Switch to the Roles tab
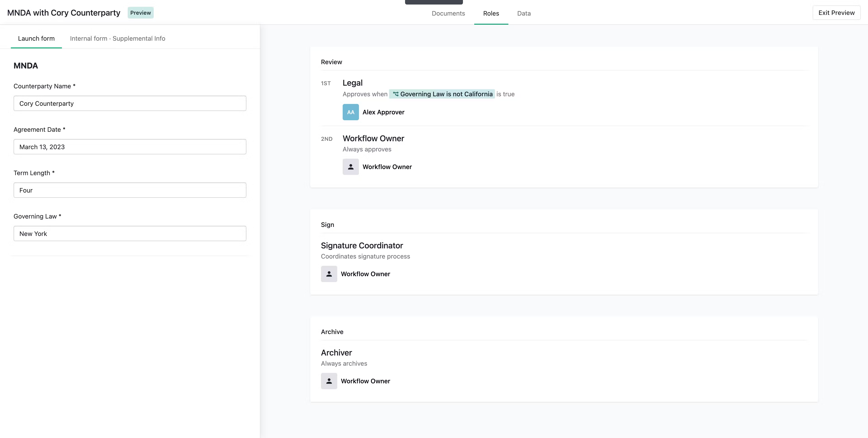The height and width of the screenshot is (438, 868). click(x=491, y=14)
